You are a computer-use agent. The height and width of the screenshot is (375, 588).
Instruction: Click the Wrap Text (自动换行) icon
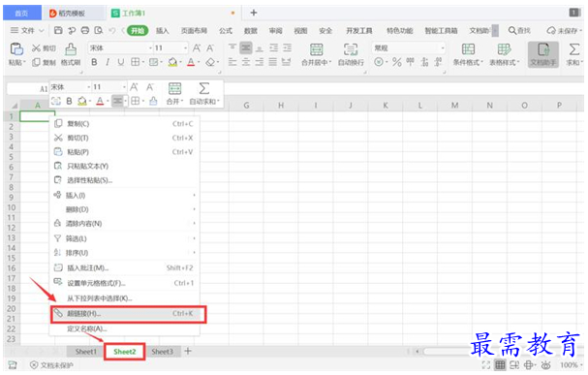[x=351, y=49]
